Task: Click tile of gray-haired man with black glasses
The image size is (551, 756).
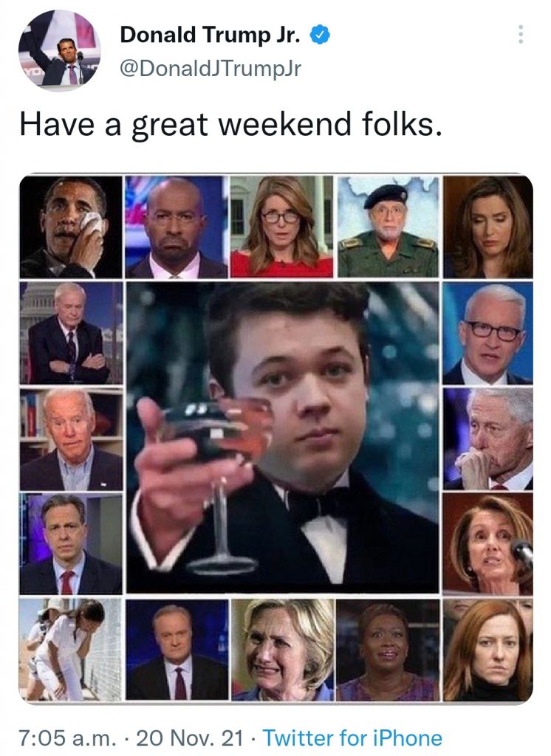Action: 488,333
